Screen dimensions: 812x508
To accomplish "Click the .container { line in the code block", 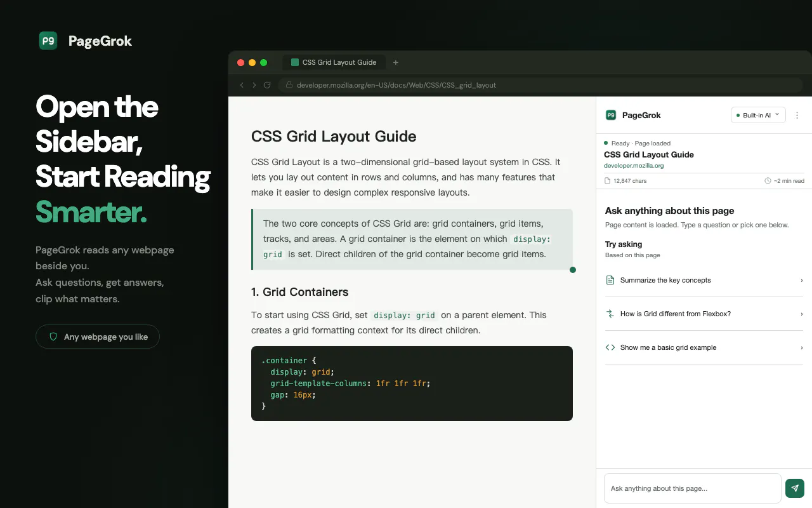I will [x=288, y=361].
